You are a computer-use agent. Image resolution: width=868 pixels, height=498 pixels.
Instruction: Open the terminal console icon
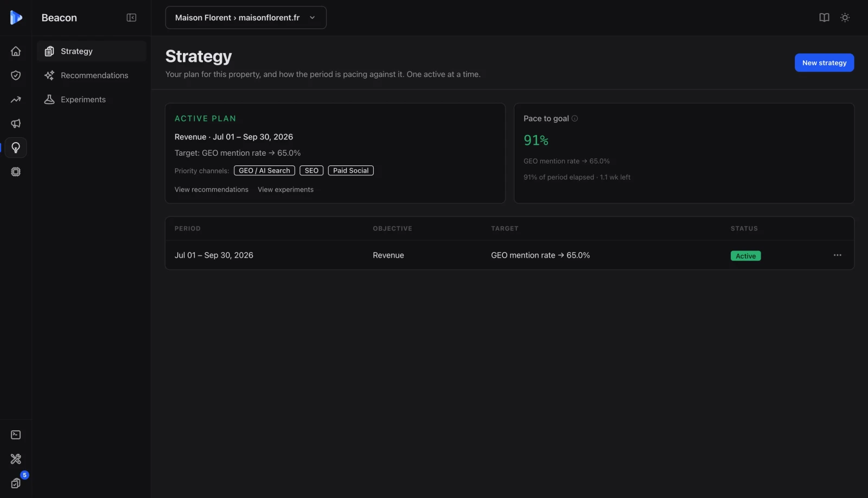click(16, 435)
